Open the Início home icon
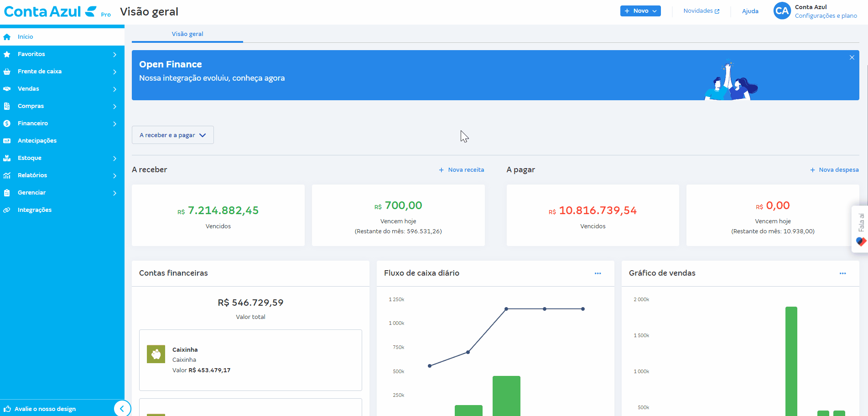The width and height of the screenshot is (868, 416). (x=7, y=36)
